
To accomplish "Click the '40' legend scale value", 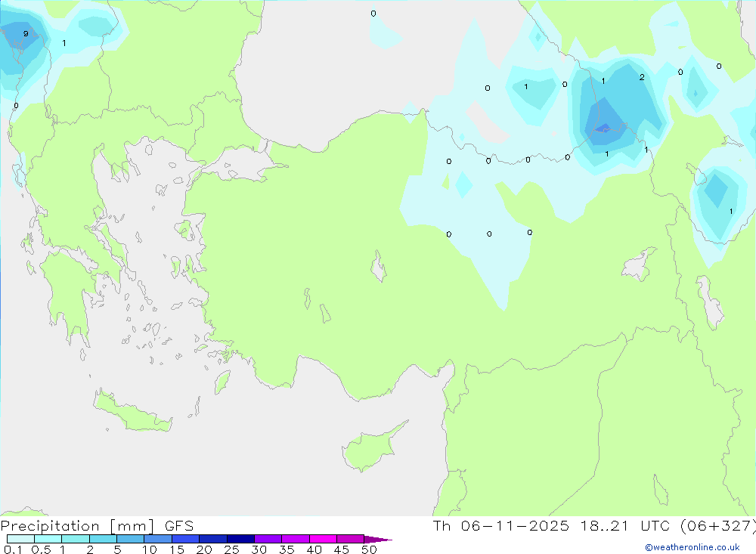I will pos(314,549).
